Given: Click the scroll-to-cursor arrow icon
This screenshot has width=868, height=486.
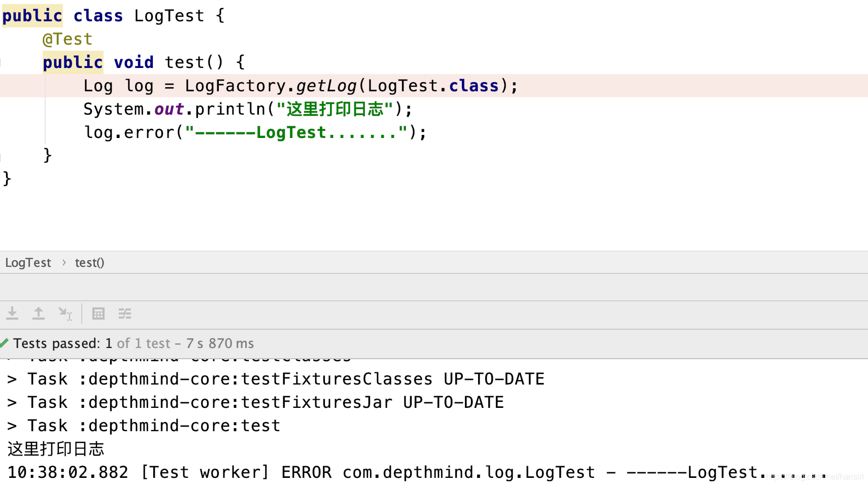Looking at the screenshot, I should 65,314.
